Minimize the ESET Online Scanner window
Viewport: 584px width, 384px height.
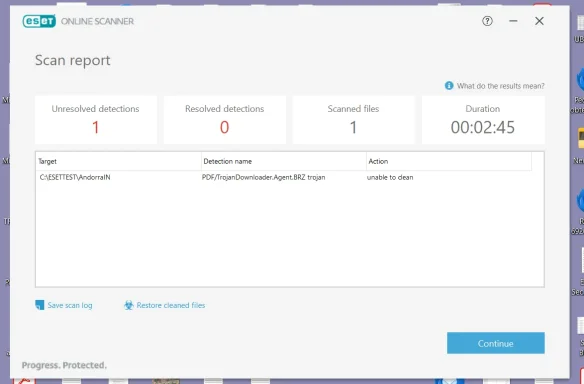point(513,21)
